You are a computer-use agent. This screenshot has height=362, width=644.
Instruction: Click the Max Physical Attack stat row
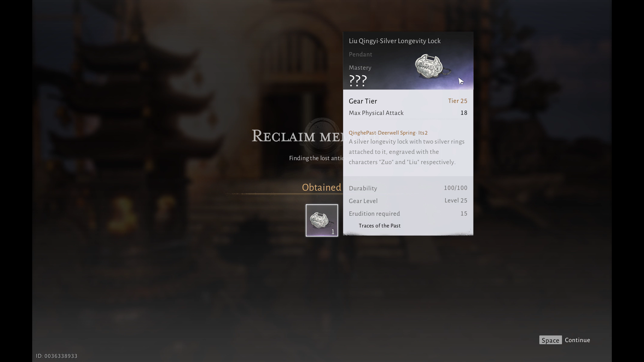tap(408, 113)
